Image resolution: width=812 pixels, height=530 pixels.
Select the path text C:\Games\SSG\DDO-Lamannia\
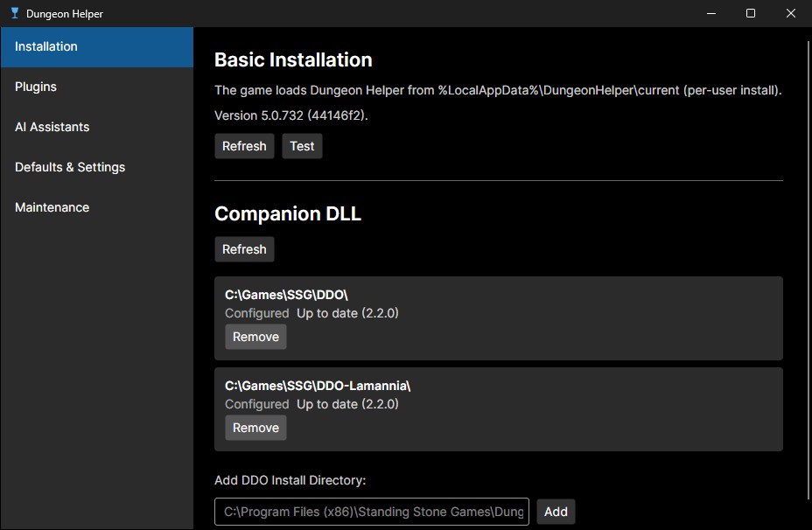click(318, 386)
